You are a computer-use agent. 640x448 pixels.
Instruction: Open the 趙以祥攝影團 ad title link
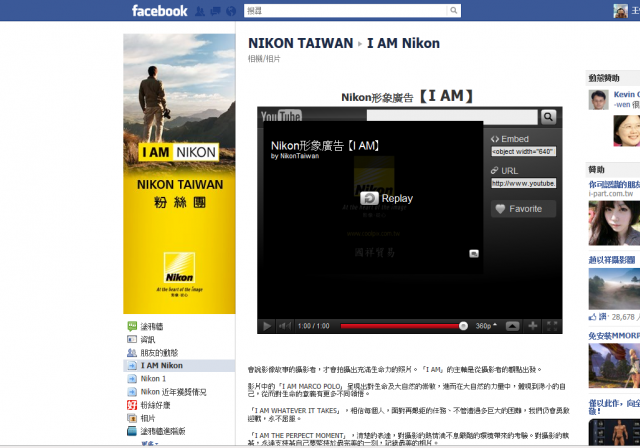click(612, 260)
